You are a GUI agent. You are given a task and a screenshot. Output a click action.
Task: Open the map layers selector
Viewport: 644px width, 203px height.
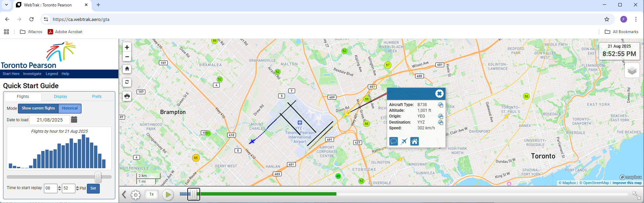(632, 71)
